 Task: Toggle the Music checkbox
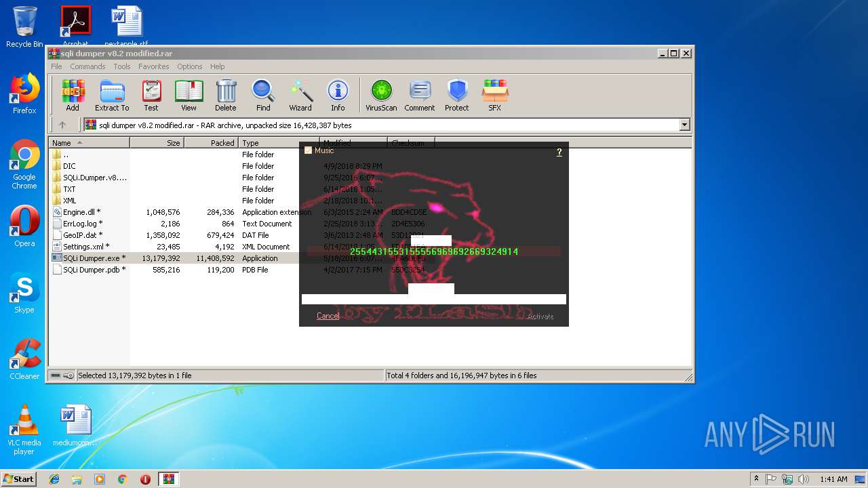tap(309, 150)
